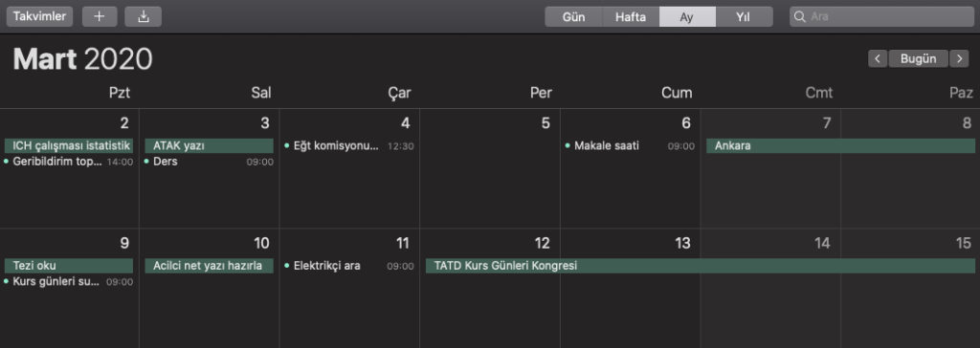Jump to Bugün today button
980x348 pixels.
(918, 58)
